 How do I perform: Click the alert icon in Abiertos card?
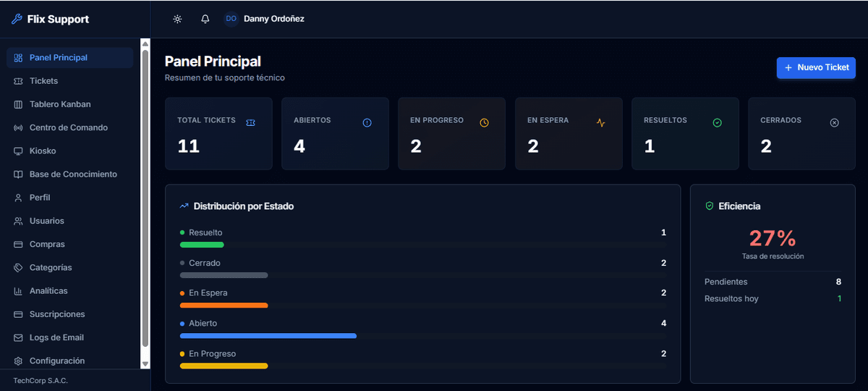[x=367, y=123]
